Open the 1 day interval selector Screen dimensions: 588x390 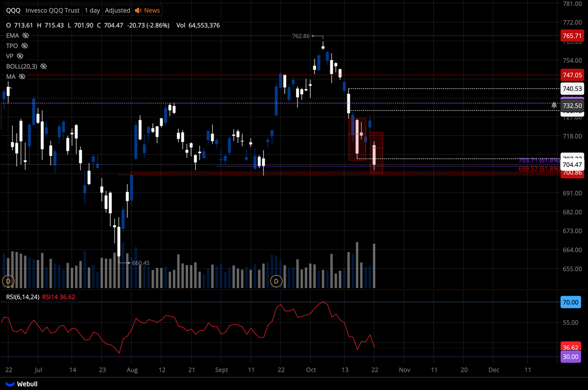[92, 10]
